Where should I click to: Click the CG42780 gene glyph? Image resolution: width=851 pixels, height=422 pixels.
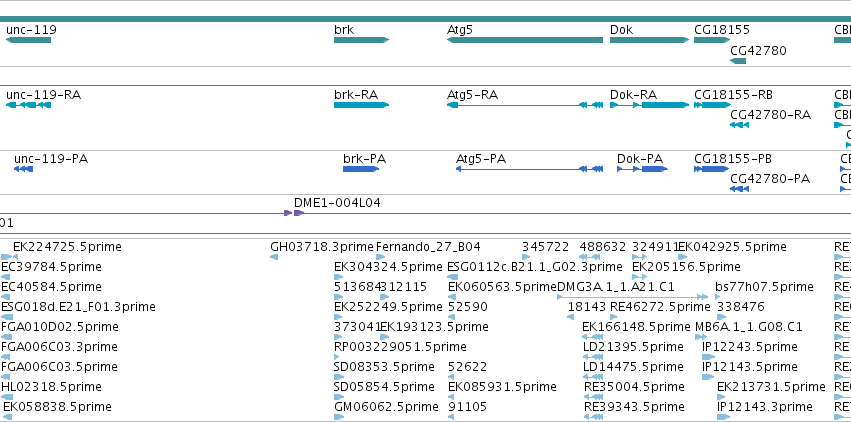coord(738,61)
